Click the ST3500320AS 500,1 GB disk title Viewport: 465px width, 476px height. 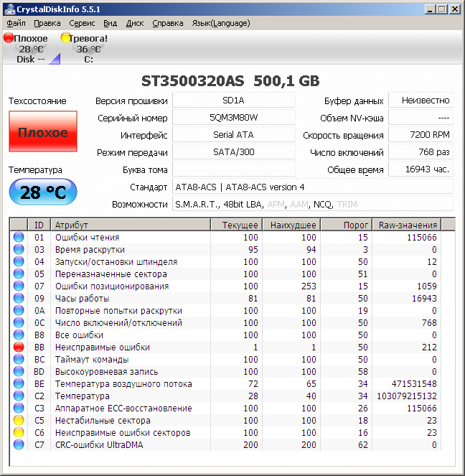230,80
